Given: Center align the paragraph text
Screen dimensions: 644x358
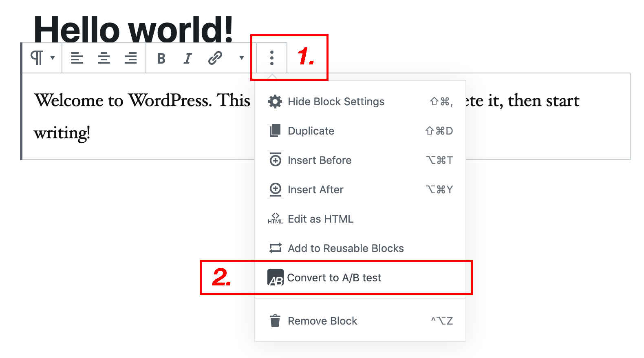Looking at the screenshot, I should (104, 58).
